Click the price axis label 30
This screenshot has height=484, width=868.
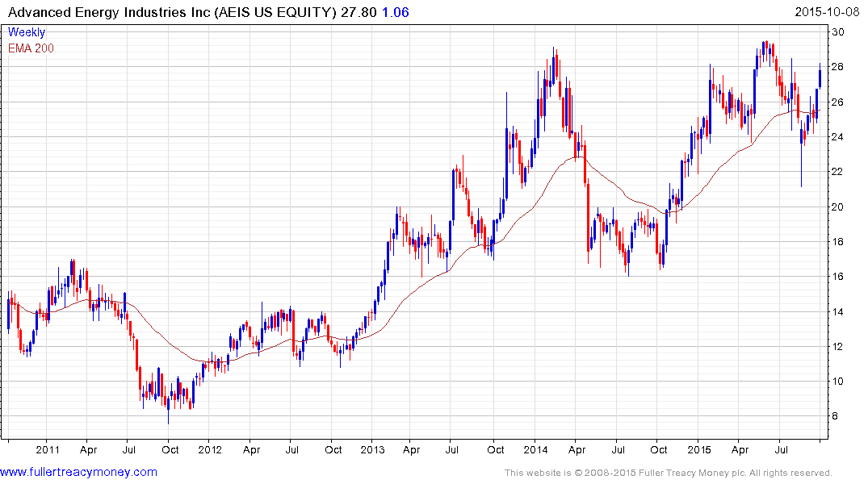pyautogui.click(x=838, y=32)
